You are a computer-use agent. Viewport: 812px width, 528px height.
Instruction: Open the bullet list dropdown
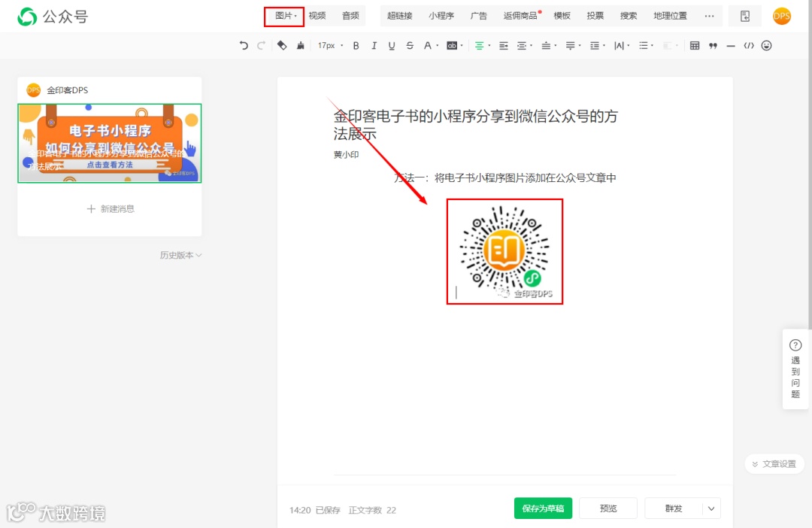646,46
